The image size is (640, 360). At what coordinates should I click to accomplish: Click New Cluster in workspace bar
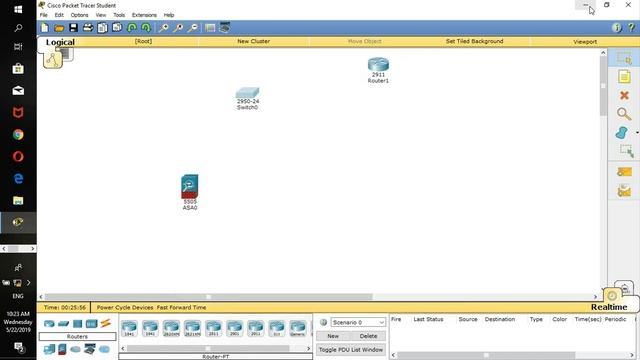point(253,41)
